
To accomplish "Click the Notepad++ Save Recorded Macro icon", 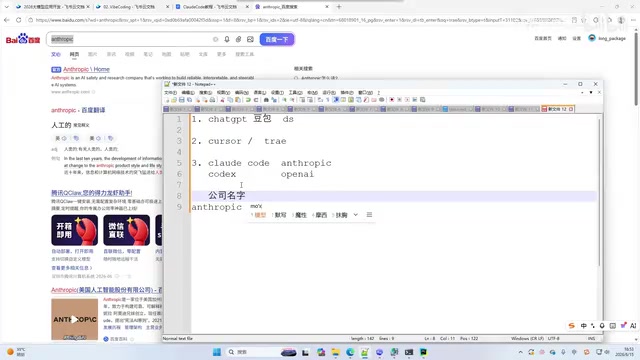I will pos(422,100).
